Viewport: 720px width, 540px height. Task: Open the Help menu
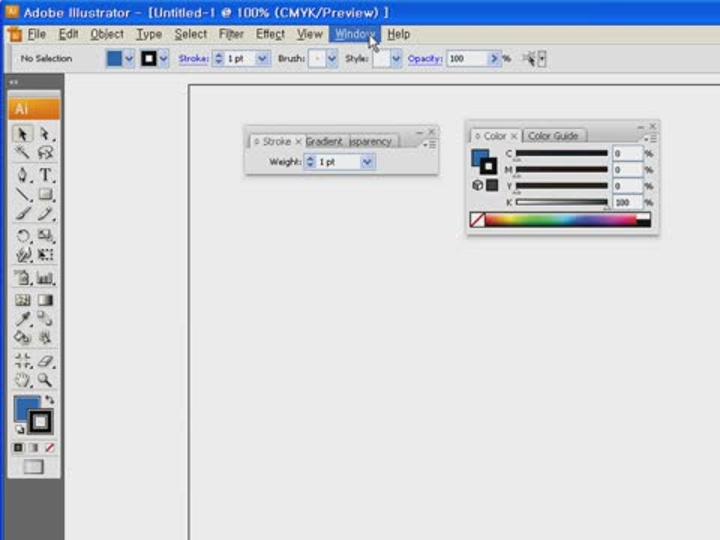click(x=399, y=34)
